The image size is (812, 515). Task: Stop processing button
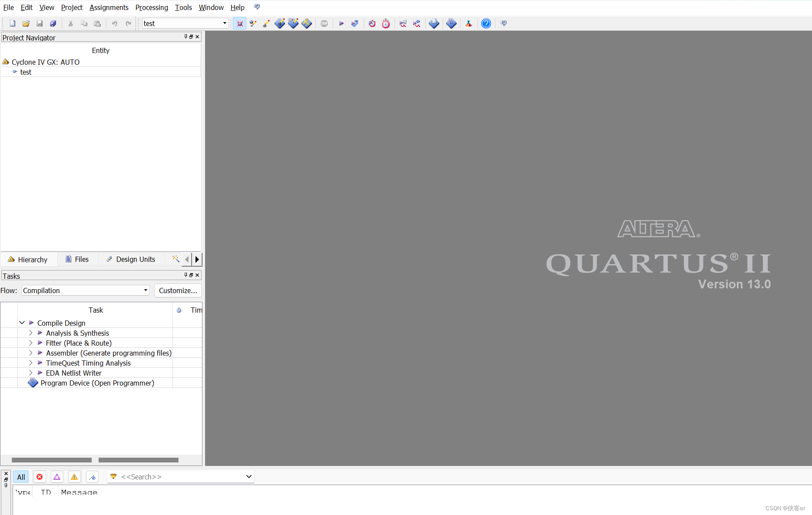tap(324, 23)
